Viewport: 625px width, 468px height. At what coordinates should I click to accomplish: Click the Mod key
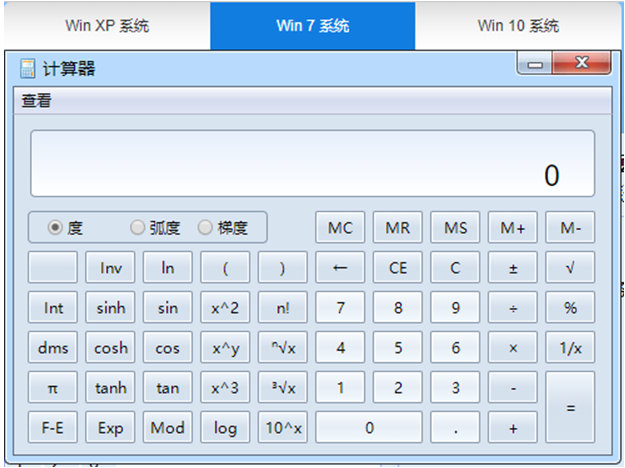click(167, 427)
